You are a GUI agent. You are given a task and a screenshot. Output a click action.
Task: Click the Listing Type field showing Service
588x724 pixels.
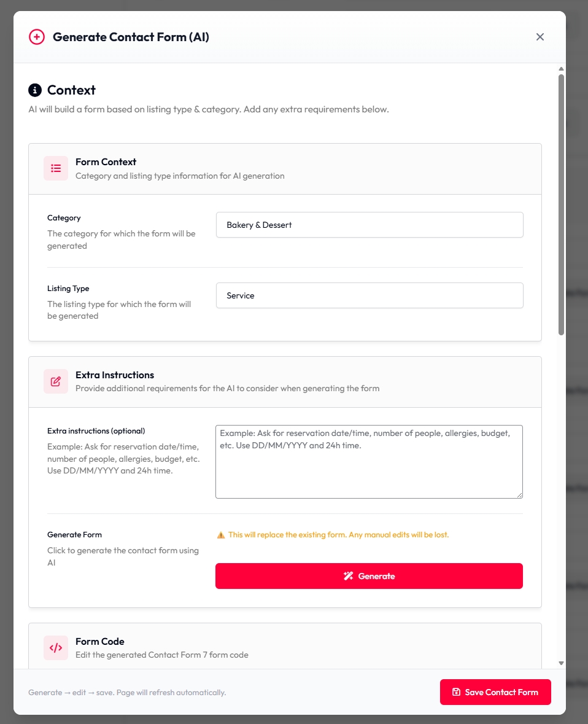369,295
